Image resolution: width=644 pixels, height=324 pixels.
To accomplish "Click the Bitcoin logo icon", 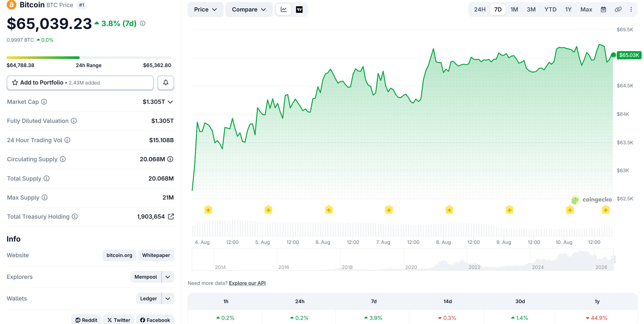I will (11, 4).
